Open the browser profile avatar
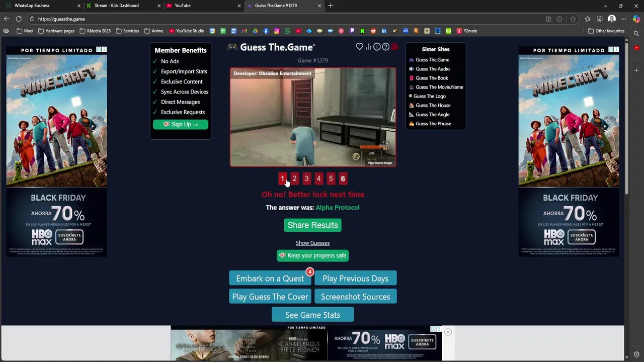Screen dimensions: 644x362 coord(612,19)
